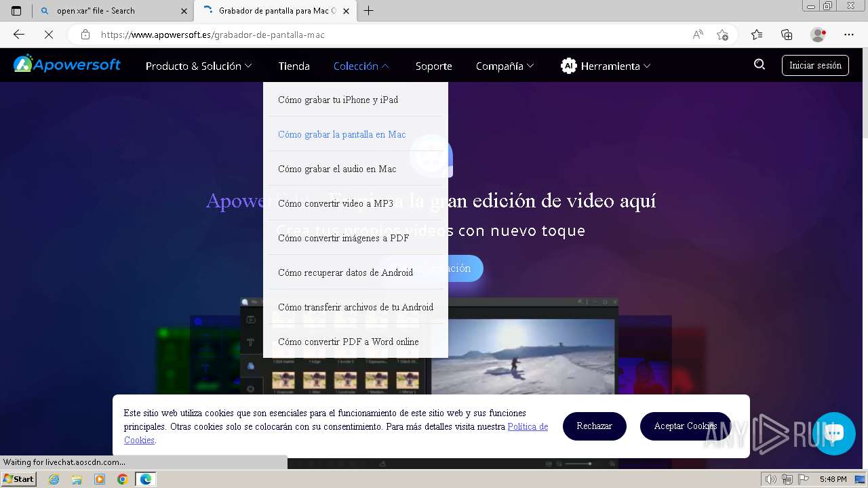Open the Collections icon

(x=787, y=35)
